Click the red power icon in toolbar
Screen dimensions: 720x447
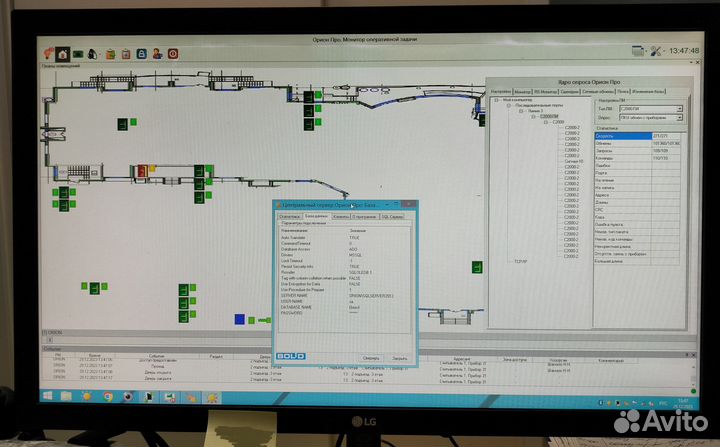pos(174,53)
